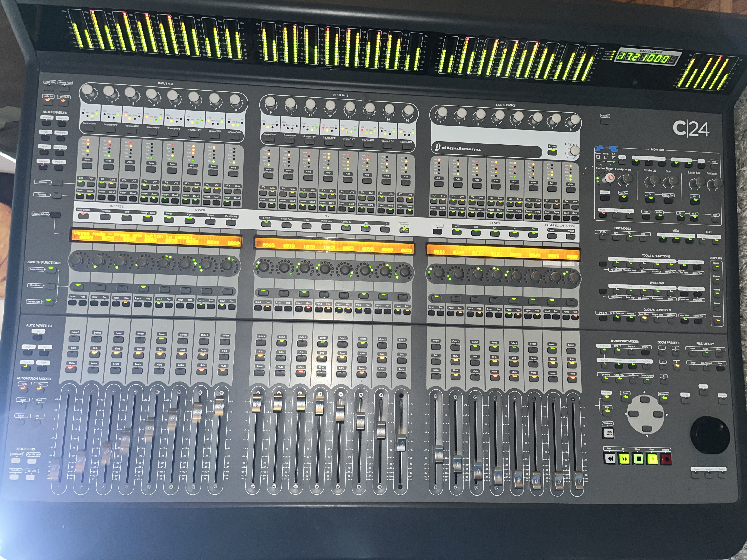Viewport: 747px width, 560px height.
Task: Hit the Rew rewind transport button
Action: click(610, 458)
